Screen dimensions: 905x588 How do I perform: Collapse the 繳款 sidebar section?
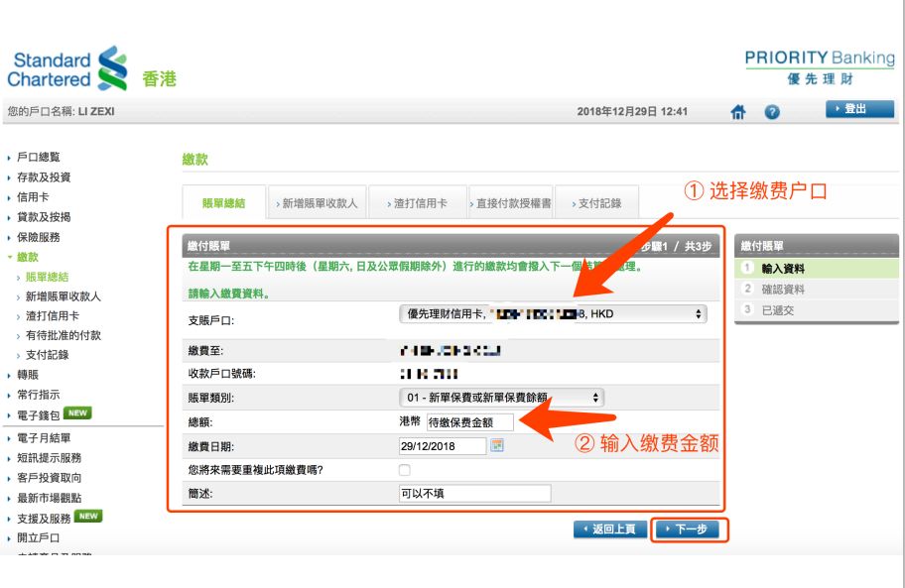click(27, 257)
